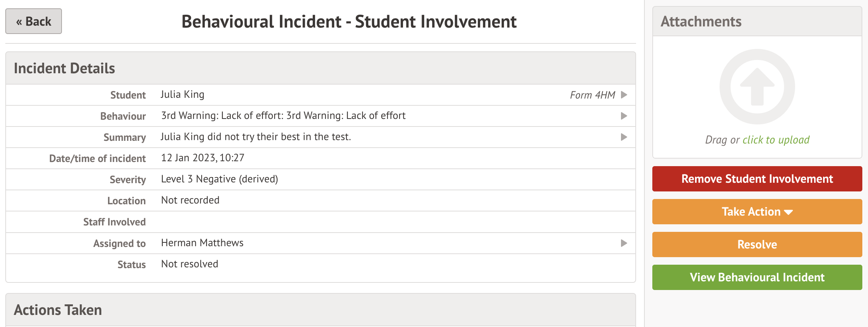This screenshot has height=327, width=868.
Task: Click the 'click to upload' link
Action: (x=776, y=140)
